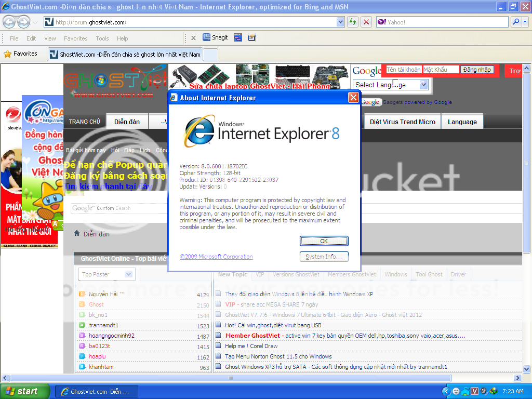Open 'Ghost Windows XP3 hỗ trợ SATA' topic
The image size is (532, 399).
[336, 367]
